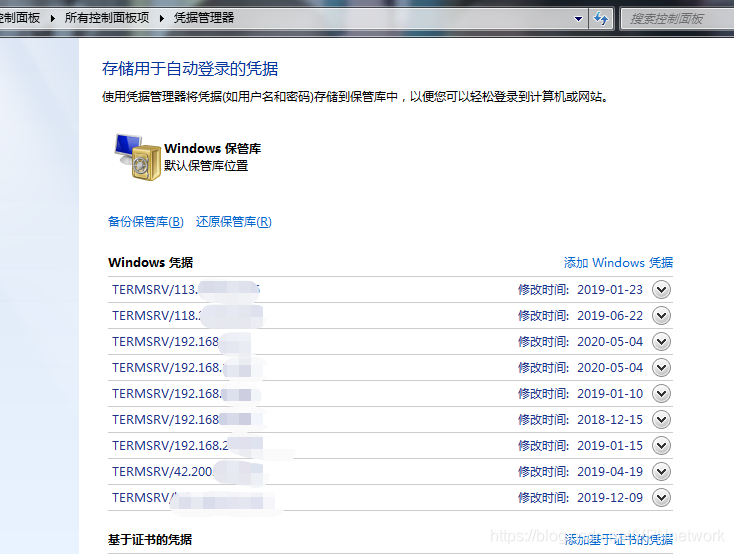Click the Windows 保管库 heading
The height and width of the screenshot is (554, 734).
coord(212,148)
